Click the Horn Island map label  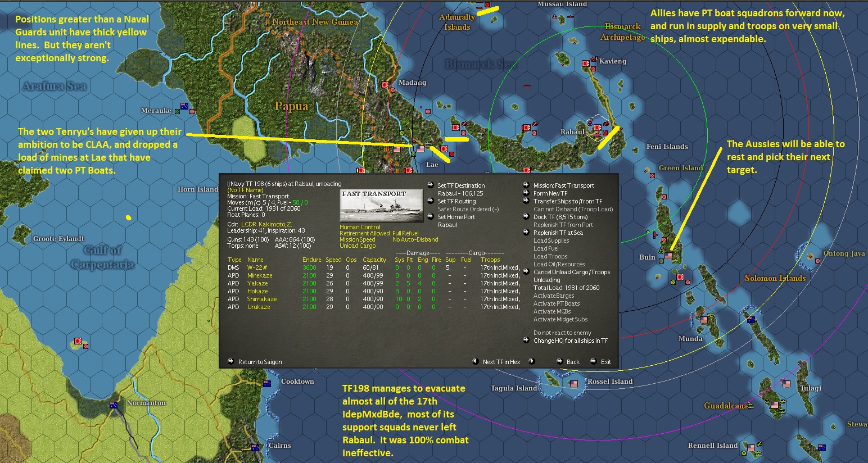(198, 189)
